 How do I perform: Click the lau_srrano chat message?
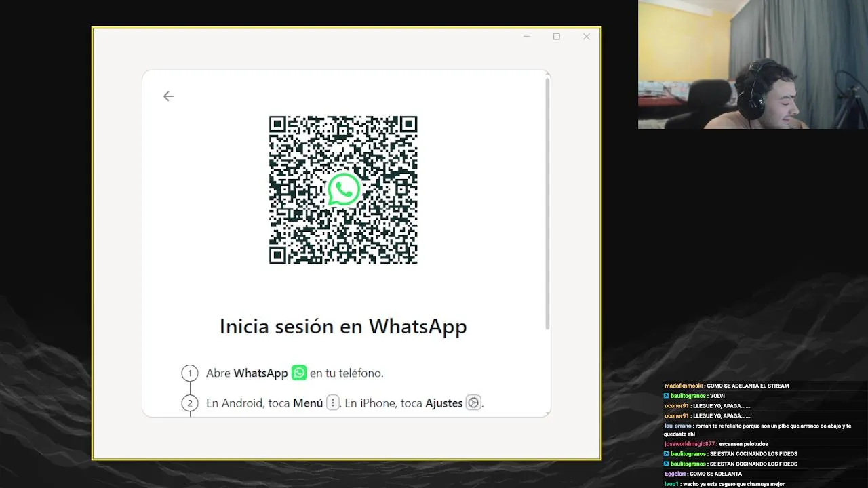coord(757,430)
